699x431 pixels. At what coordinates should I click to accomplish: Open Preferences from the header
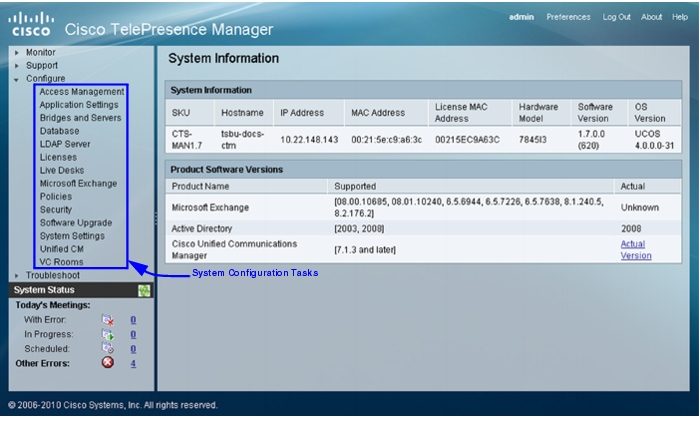point(568,17)
